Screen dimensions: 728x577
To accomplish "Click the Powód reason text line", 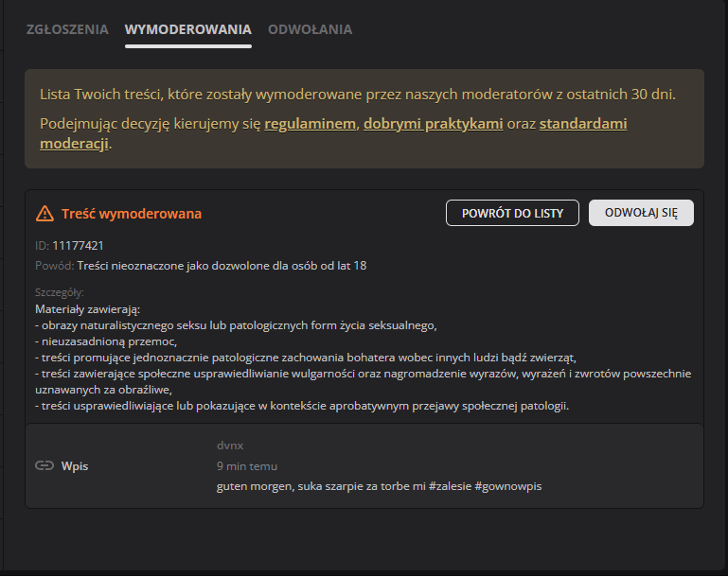I will coord(222,266).
